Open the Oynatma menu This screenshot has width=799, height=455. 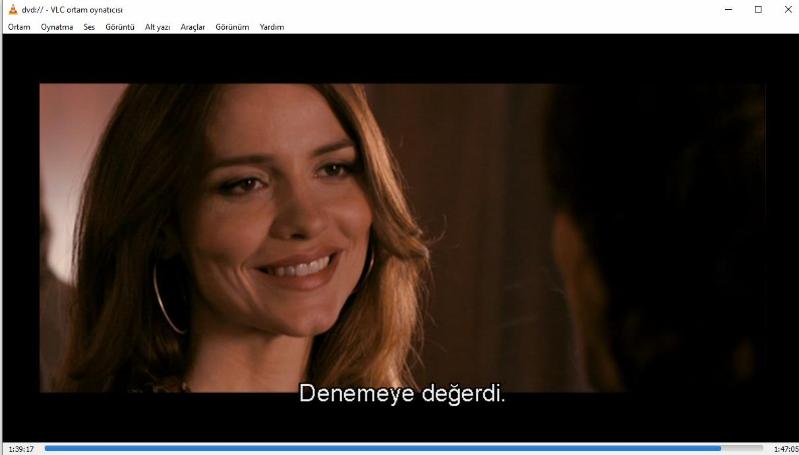click(x=57, y=27)
